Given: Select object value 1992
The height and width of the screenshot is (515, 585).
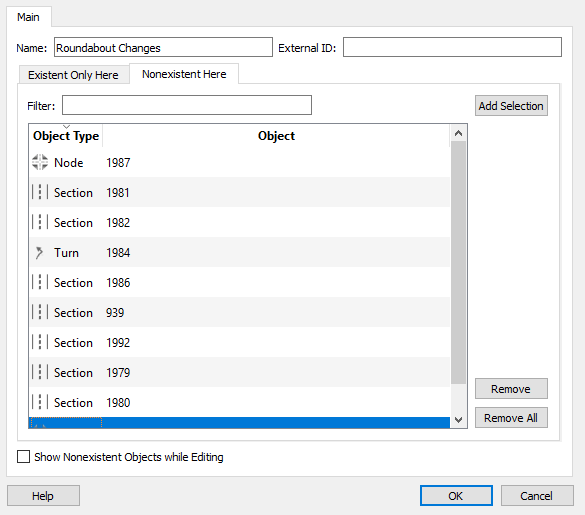Looking at the screenshot, I should pyautogui.click(x=118, y=342).
